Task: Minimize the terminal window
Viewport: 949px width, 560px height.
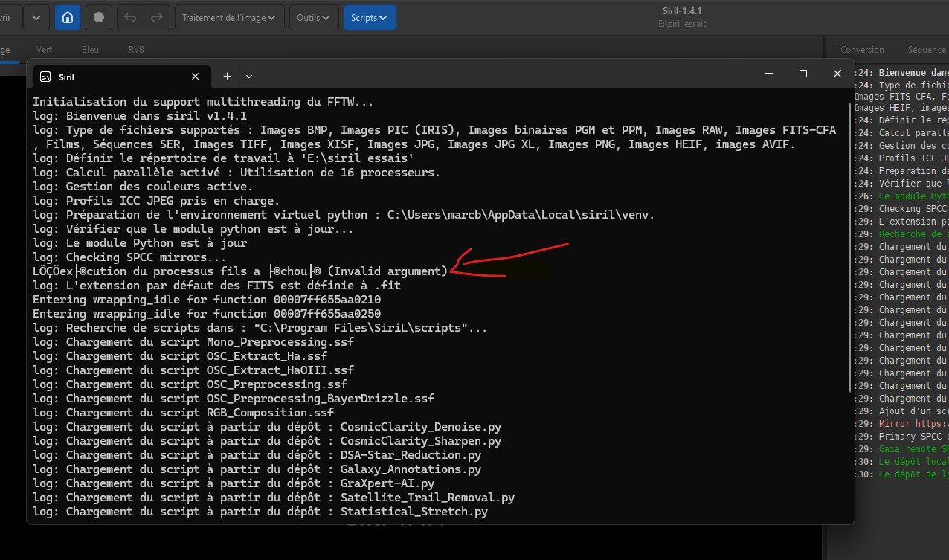Action: pyautogui.click(x=768, y=74)
